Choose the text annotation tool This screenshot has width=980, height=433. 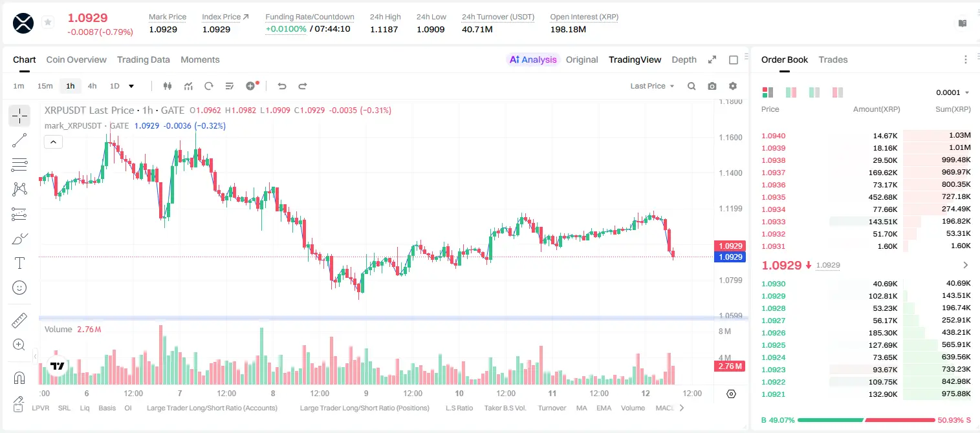(19, 263)
